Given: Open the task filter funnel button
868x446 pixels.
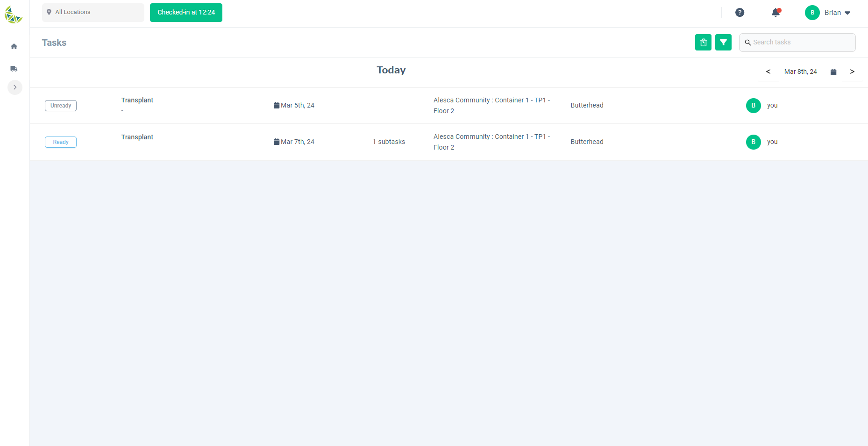Looking at the screenshot, I should tap(723, 43).
